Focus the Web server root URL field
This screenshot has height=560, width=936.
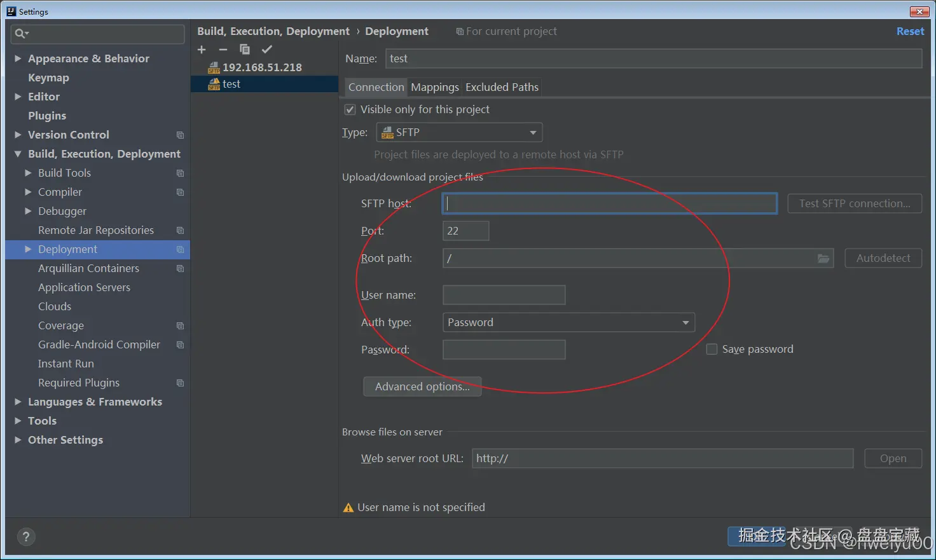click(x=663, y=458)
